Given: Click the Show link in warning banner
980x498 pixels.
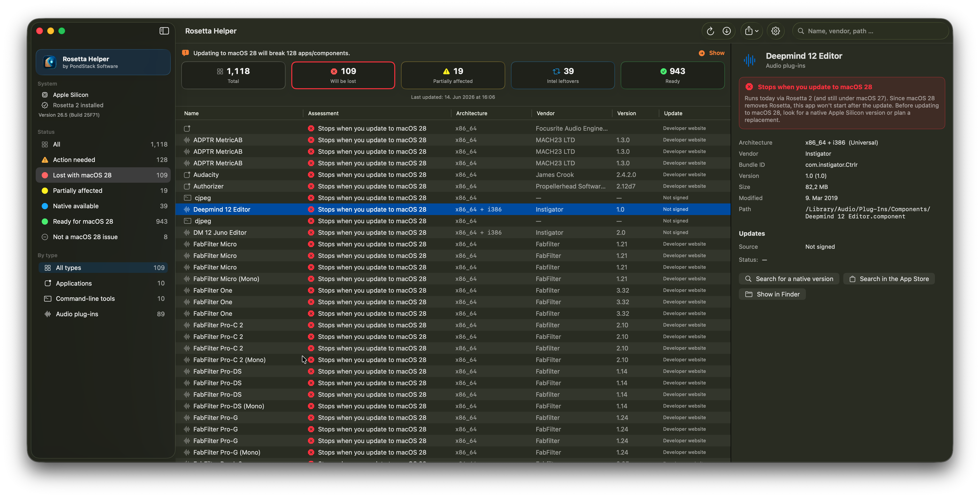Looking at the screenshot, I should (716, 53).
